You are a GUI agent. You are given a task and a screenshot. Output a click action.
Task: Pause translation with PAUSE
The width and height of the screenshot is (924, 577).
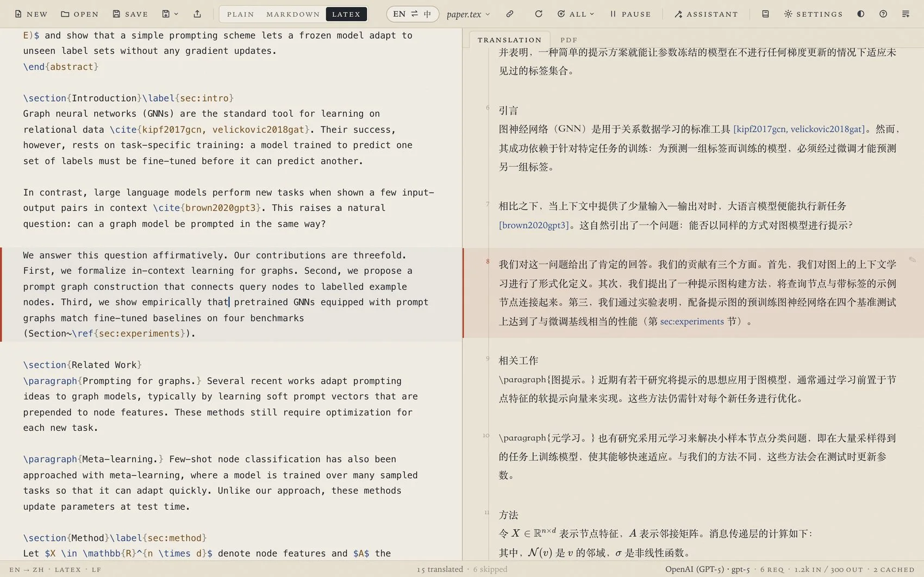click(x=630, y=14)
